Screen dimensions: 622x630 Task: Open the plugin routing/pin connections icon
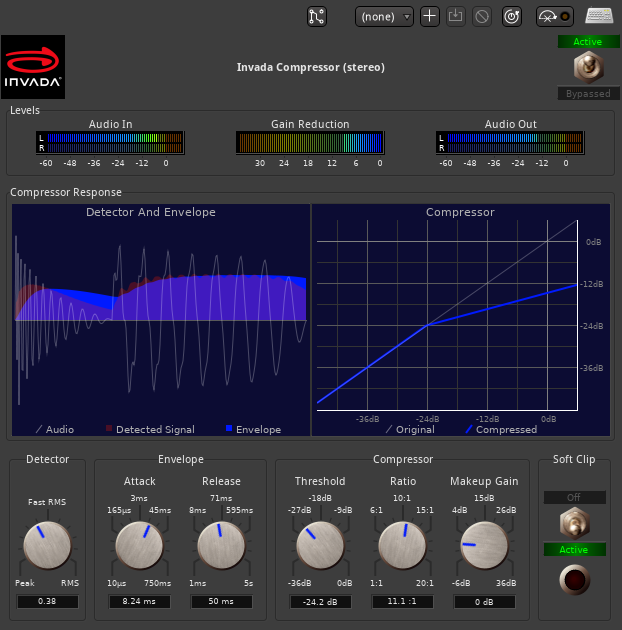coord(317,16)
